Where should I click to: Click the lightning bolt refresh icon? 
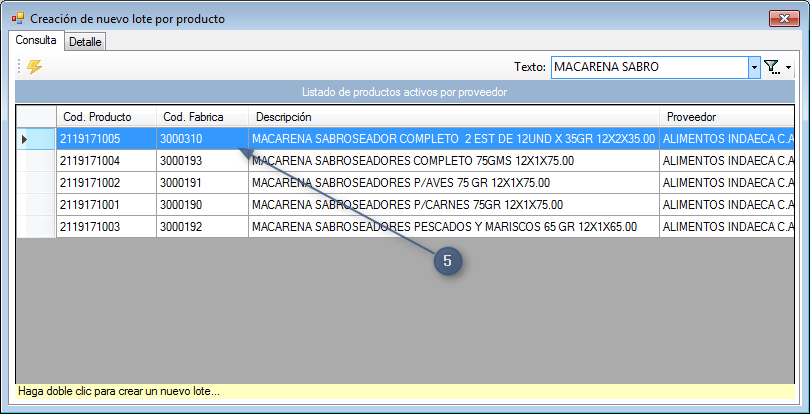[x=34, y=67]
